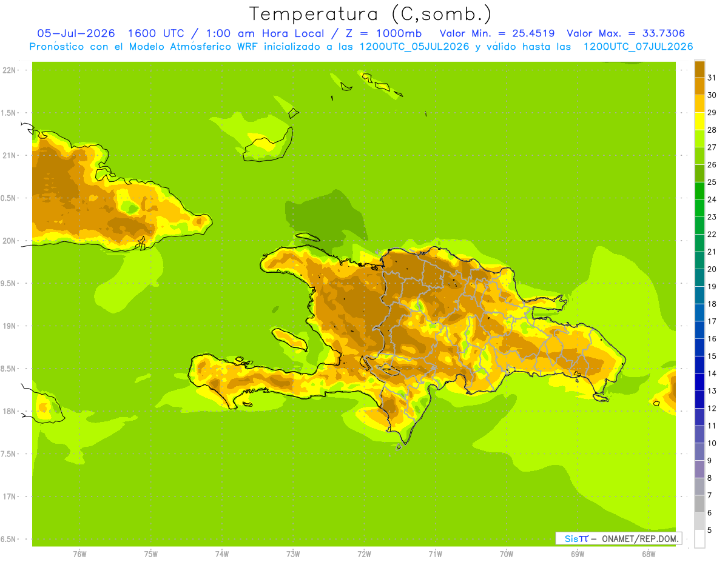Screen dimensions: 728x562
Task: Click the colorbar label 10
Action: (712, 443)
